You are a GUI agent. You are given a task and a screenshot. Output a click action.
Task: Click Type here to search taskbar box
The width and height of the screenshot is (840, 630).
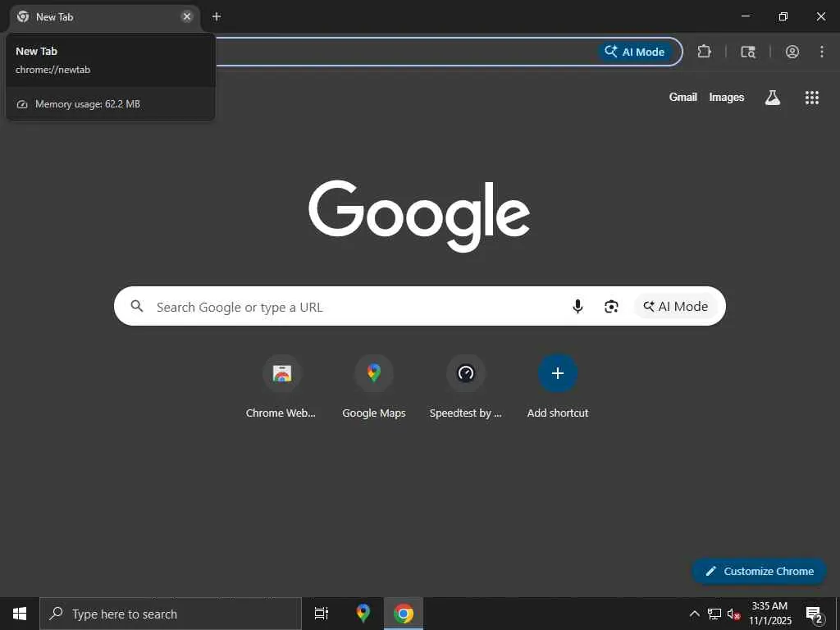pyautogui.click(x=171, y=614)
